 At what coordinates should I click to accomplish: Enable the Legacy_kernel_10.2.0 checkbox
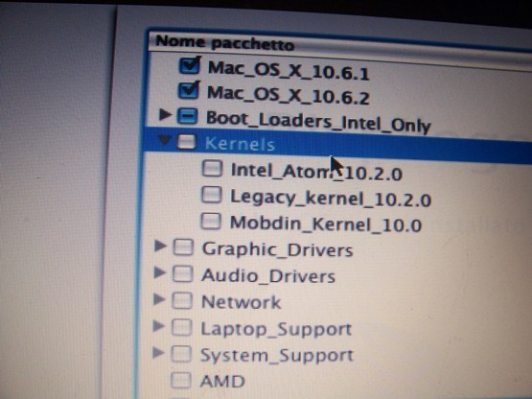click(x=212, y=195)
